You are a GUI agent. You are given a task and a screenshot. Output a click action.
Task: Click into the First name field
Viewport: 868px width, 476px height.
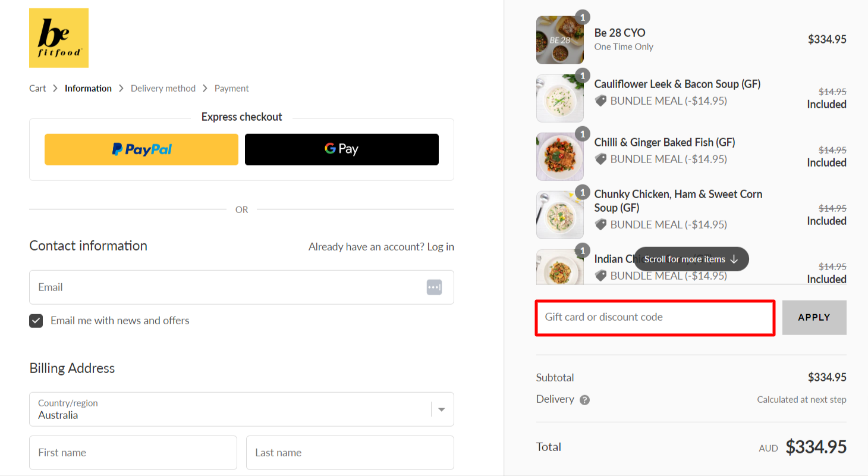coord(133,453)
